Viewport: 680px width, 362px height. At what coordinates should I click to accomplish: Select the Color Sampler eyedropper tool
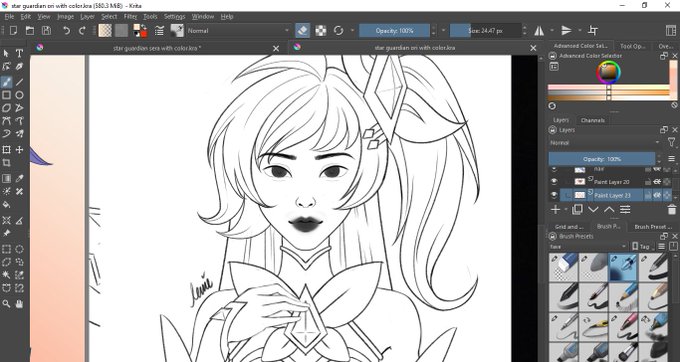click(20, 178)
